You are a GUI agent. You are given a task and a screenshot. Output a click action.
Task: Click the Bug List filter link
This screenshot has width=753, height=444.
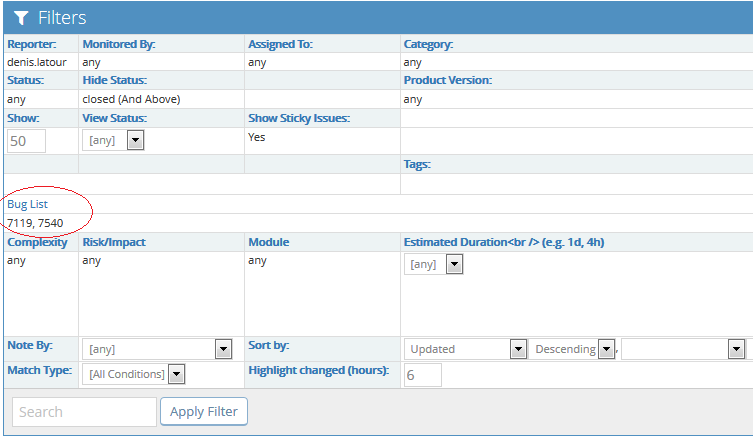[27, 204]
